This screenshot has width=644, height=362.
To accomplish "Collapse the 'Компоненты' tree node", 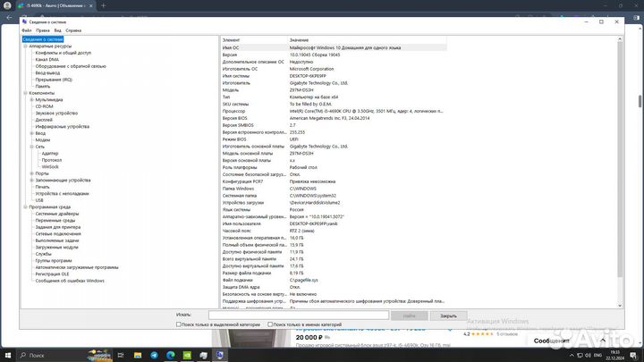I will point(25,93).
